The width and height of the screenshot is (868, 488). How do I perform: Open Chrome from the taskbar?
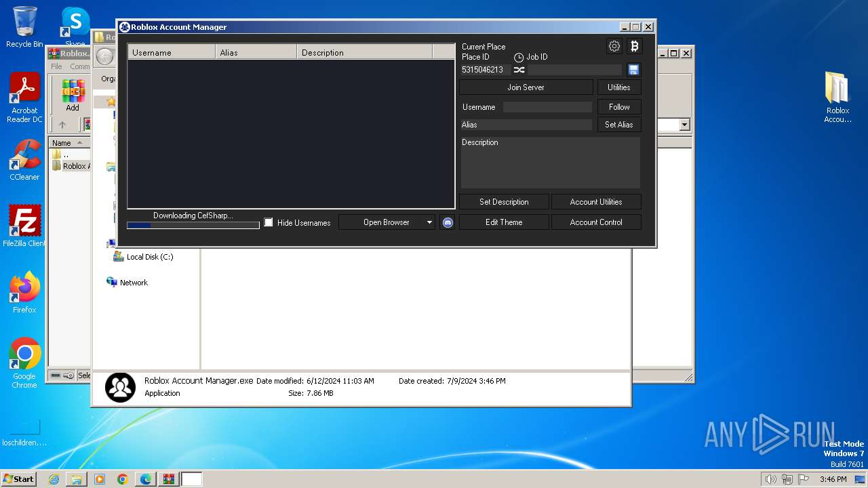click(x=123, y=479)
